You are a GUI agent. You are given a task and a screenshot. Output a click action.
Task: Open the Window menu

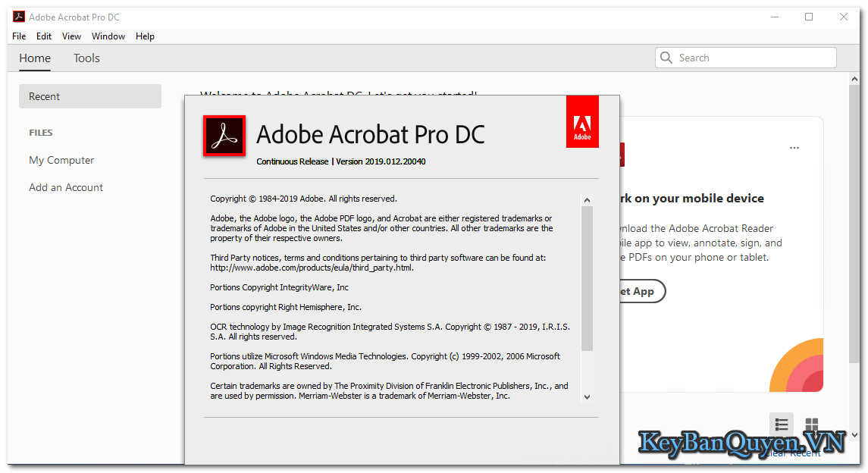tap(108, 36)
